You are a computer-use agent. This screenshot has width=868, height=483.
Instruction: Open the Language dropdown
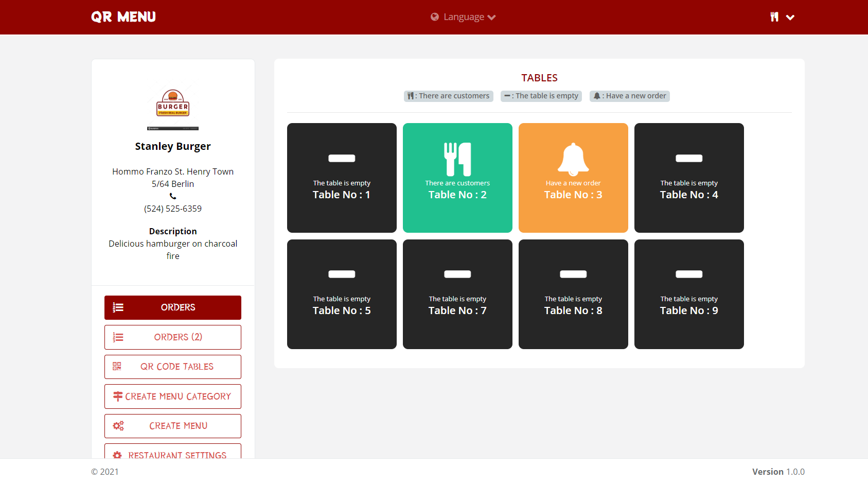[463, 17]
